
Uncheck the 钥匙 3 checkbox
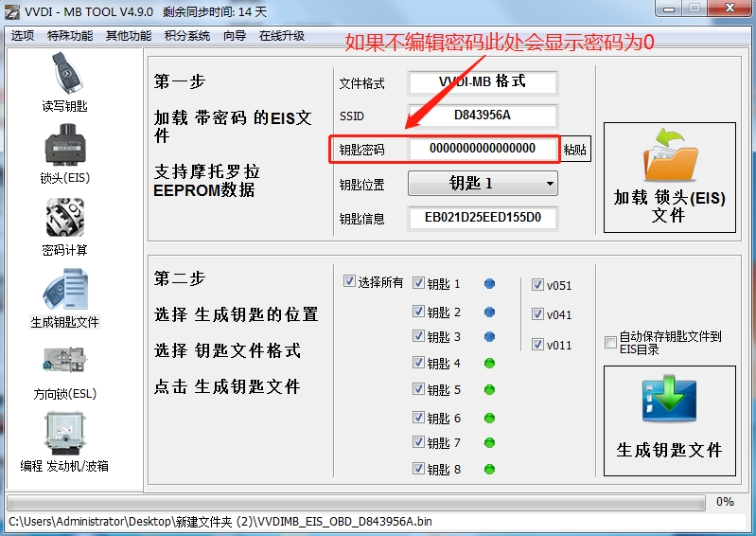(x=418, y=336)
